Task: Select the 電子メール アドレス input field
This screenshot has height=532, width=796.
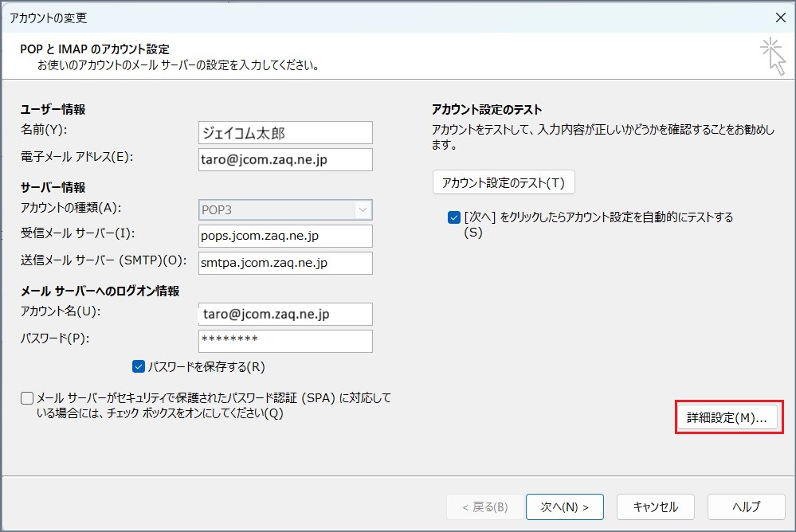Action: pos(285,159)
